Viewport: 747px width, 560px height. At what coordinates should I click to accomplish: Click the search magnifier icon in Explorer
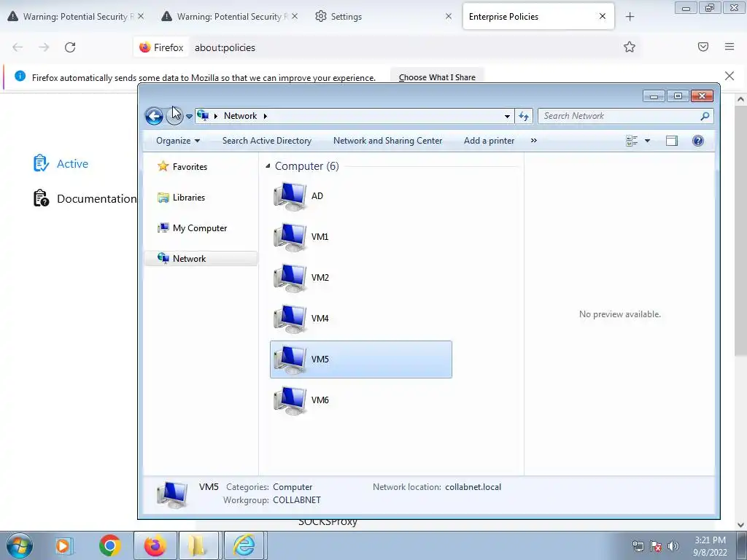pyautogui.click(x=705, y=116)
